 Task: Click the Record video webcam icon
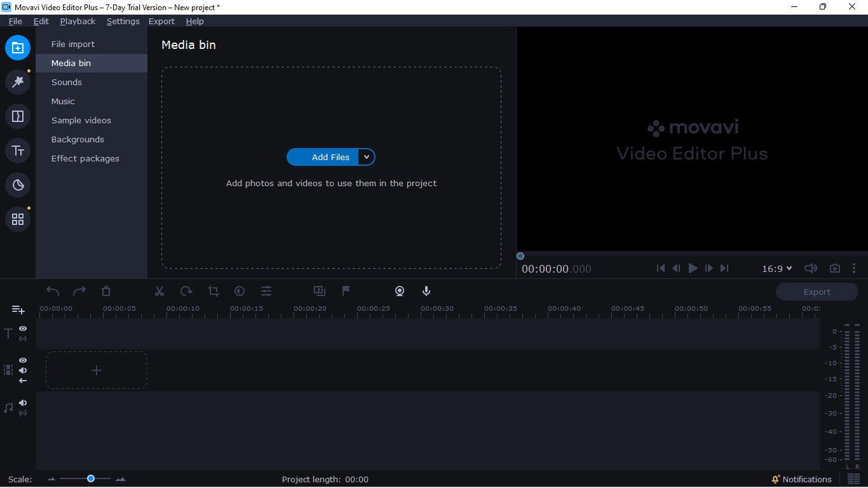[x=400, y=291]
